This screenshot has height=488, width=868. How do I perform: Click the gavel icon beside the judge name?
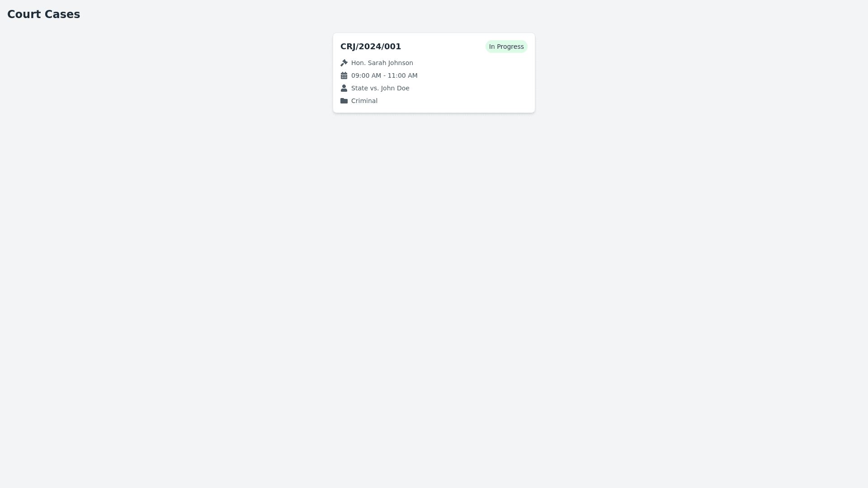point(344,63)
